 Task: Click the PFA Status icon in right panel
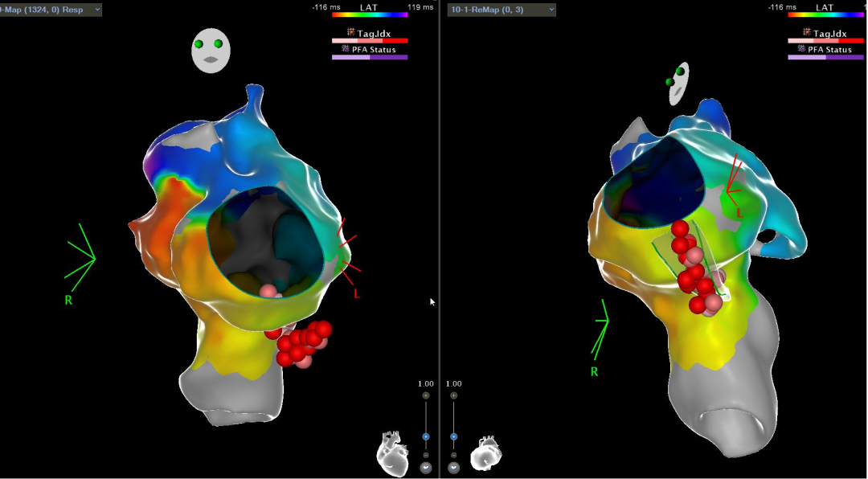pyautogui.click(x=802, y=49)
